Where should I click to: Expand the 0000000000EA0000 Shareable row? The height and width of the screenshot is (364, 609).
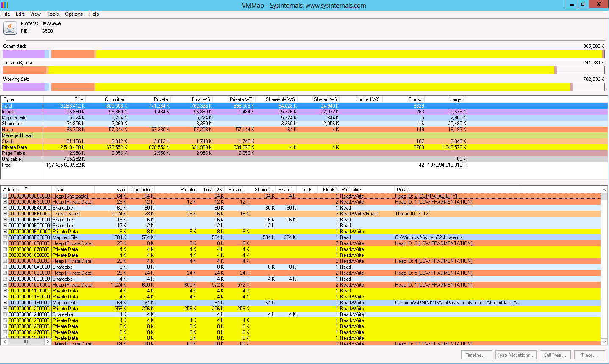(5, 208)
